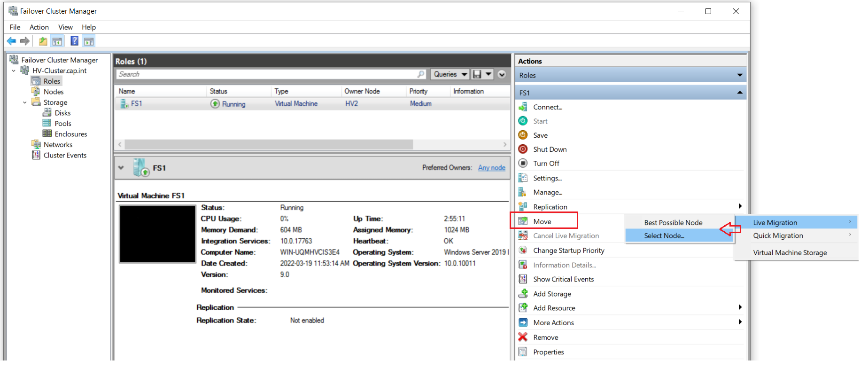Choose Select Node... in submenu
Screen dimensions: 868x376
pyautogui.click(x=679, y=235)
